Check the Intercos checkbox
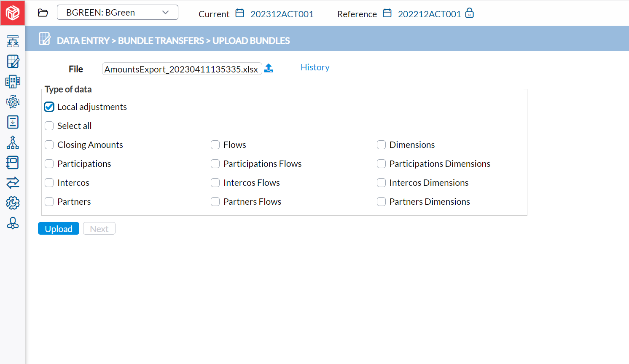The height and width of the screenshot is (364, 629). click(49, 183)
